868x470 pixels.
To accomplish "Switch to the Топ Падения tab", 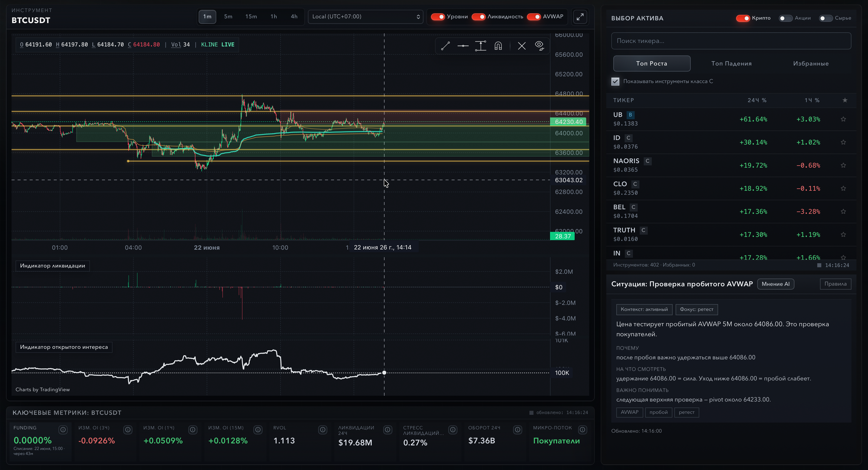I will [x=731, y=63].
